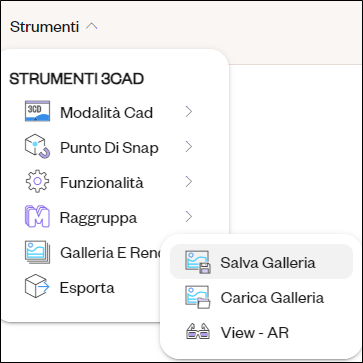This screenshot has width=363, height=363.
Task: Choose the Esporta text entry
Action: (x=87, y=288)
